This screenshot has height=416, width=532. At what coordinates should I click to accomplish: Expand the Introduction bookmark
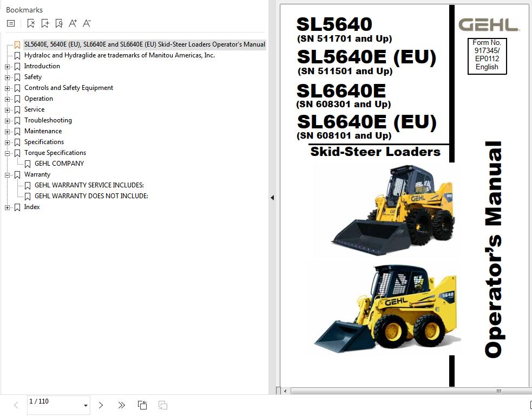point(7,67)
